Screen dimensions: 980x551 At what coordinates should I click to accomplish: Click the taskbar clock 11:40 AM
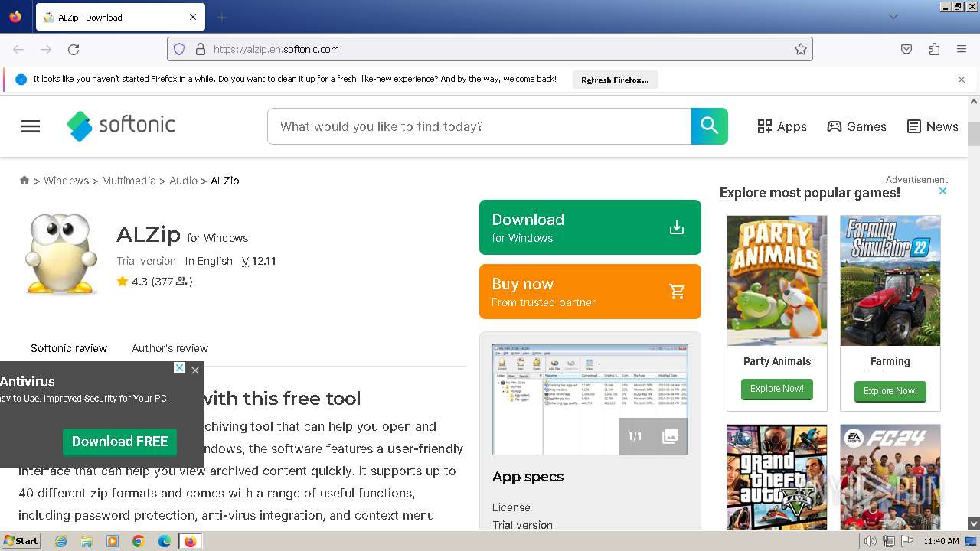click(941, 541)
